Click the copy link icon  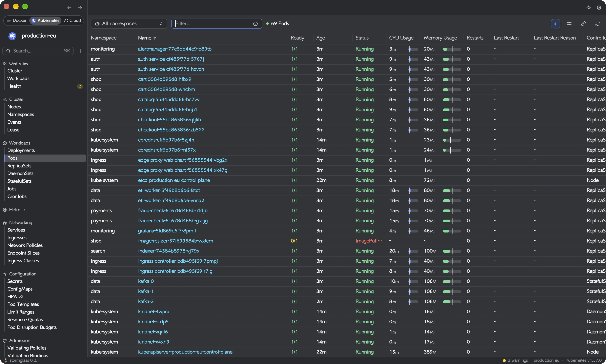pos(583,24)
